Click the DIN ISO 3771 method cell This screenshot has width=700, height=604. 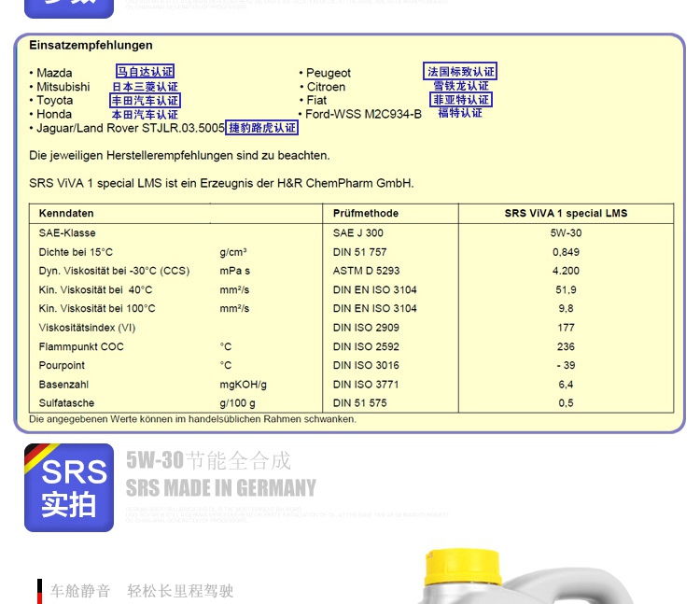(x=366, y=385)
